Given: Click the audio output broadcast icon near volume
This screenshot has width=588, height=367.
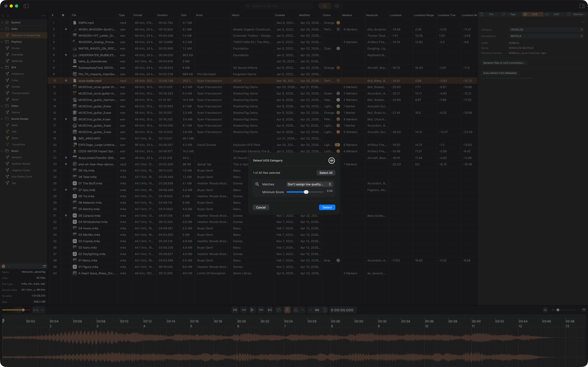Looking at the screenshot, I should [36, 310].
